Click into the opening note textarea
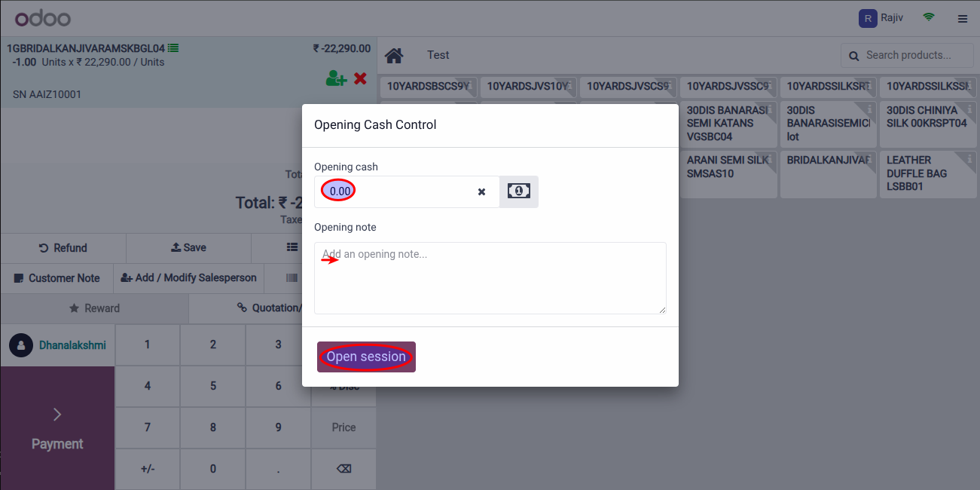 point(490,277)
